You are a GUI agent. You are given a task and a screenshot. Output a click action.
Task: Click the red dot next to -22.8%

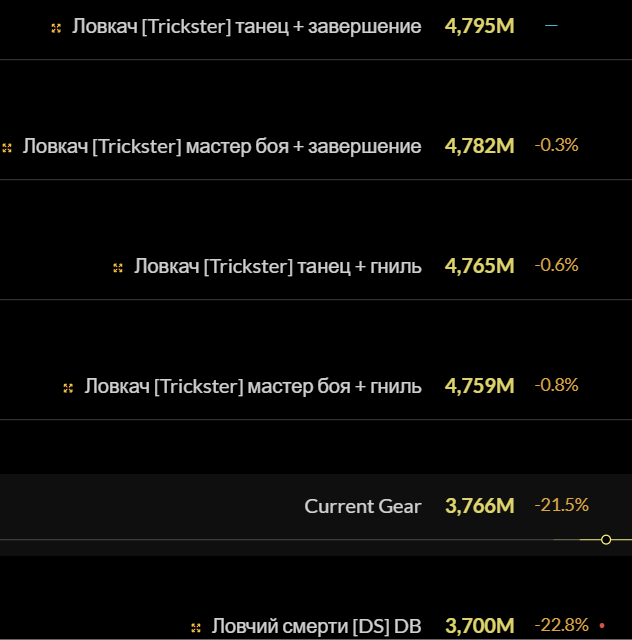coord(602,626)
